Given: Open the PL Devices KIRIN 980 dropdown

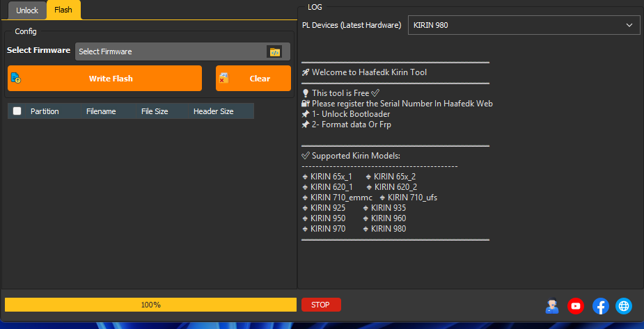Looking at the screenshot, I should click(523, 25).
